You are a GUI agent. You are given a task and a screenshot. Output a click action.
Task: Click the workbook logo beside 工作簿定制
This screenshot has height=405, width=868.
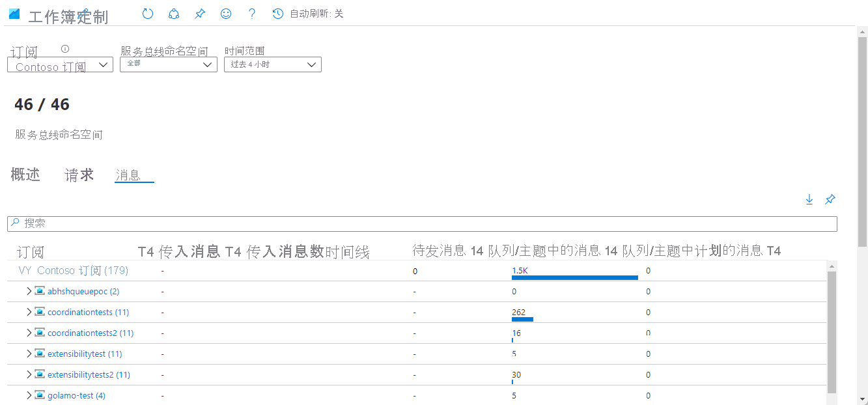[14, 14]
